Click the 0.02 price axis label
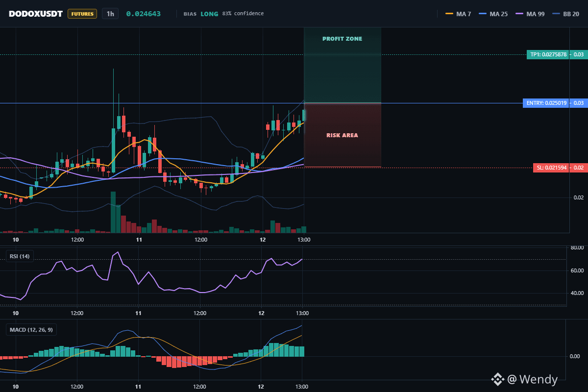The height and width of the screenshot is (392, 588). [x=579, y=197]
